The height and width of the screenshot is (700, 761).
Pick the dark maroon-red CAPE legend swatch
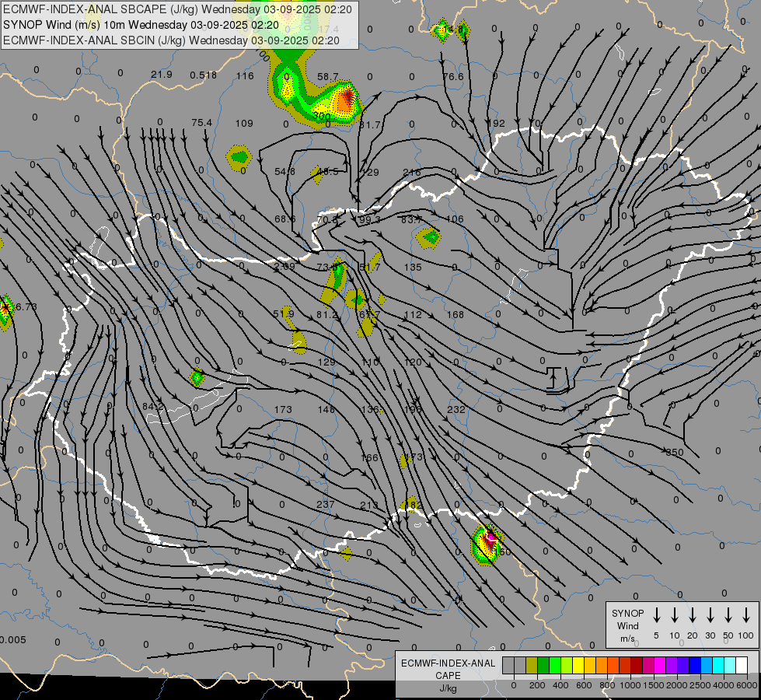[x=637, y=665]
